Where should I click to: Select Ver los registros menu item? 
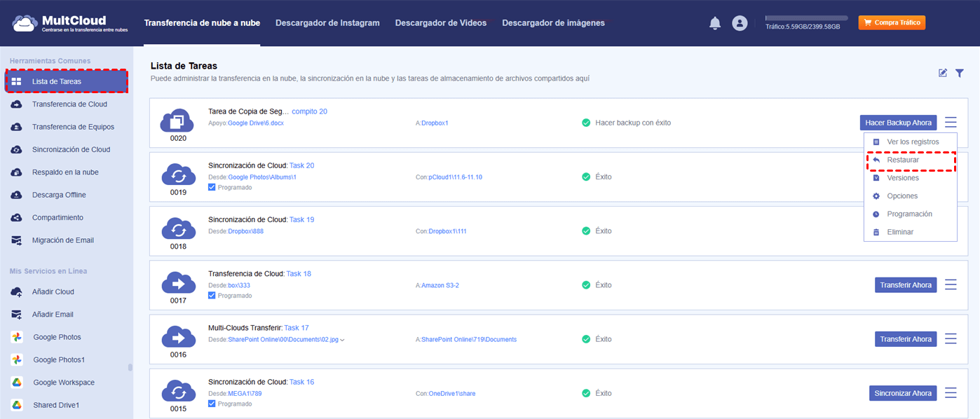click(x=911, y=142)
